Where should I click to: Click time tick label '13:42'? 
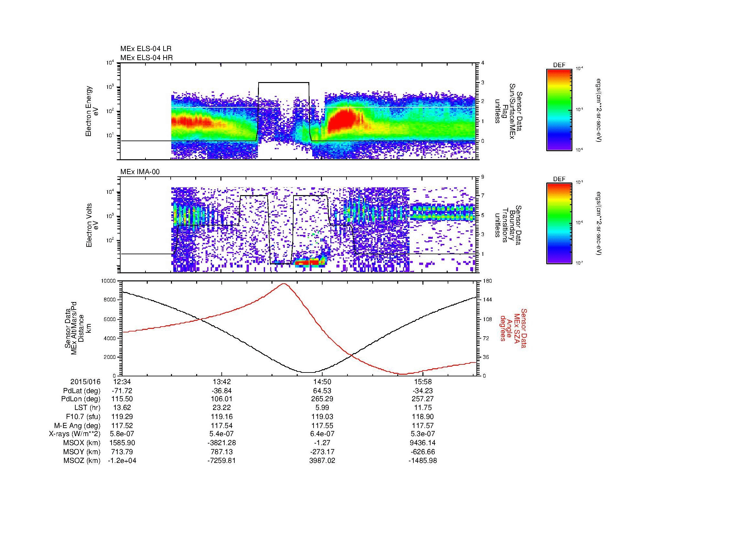pyautogui.click(x=222, y=382)
